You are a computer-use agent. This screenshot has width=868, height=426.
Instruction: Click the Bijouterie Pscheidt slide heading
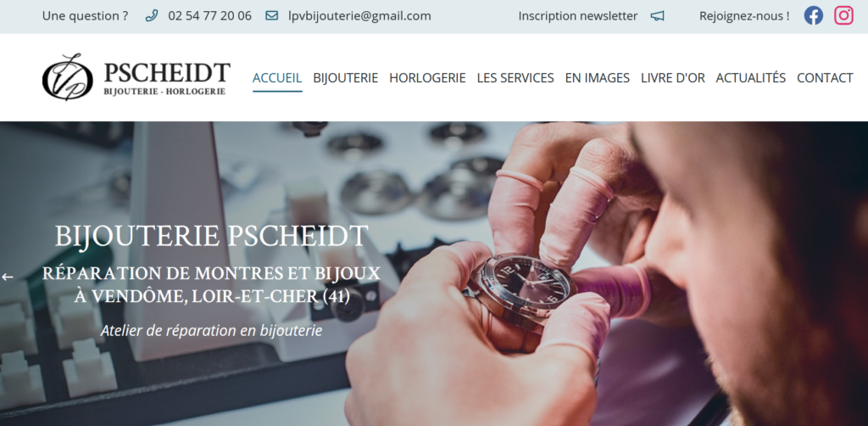(x=211, y=236)
